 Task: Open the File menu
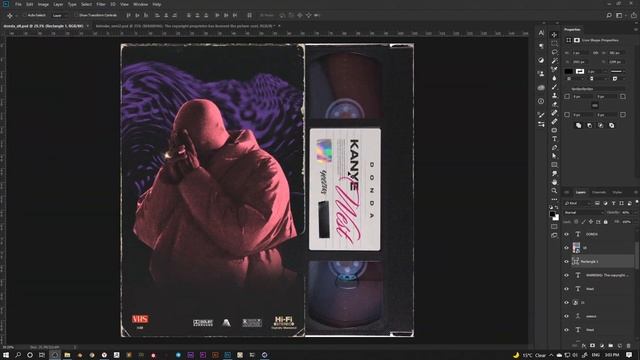pyautogui.click(x=18, y=4)
